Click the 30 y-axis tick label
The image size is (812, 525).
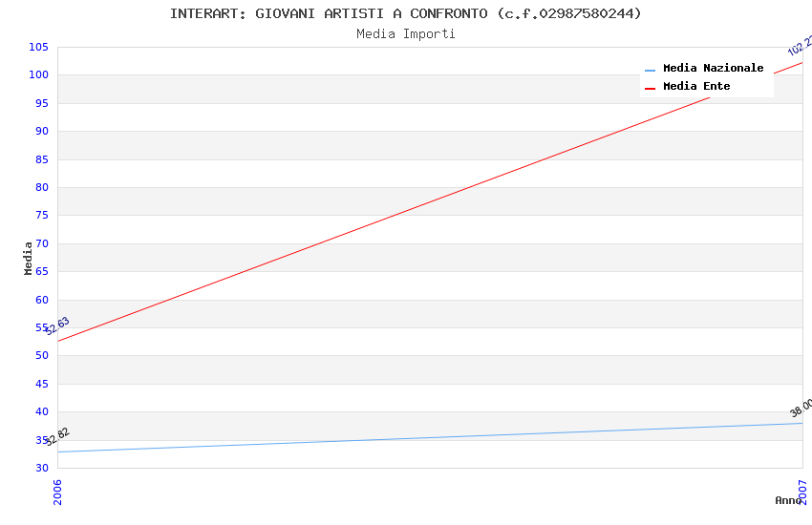coord(42,468)
